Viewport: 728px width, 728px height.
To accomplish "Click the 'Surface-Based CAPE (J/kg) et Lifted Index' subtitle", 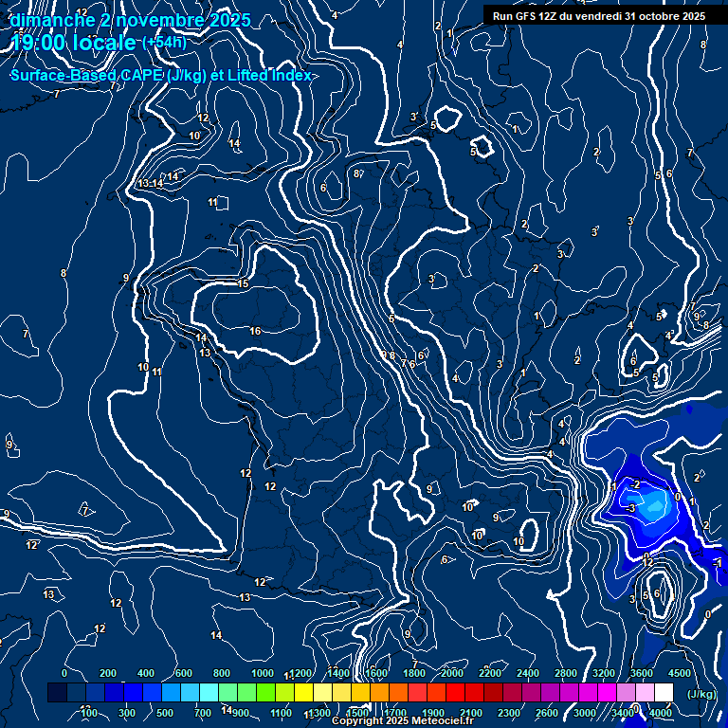I will (160, 75).
